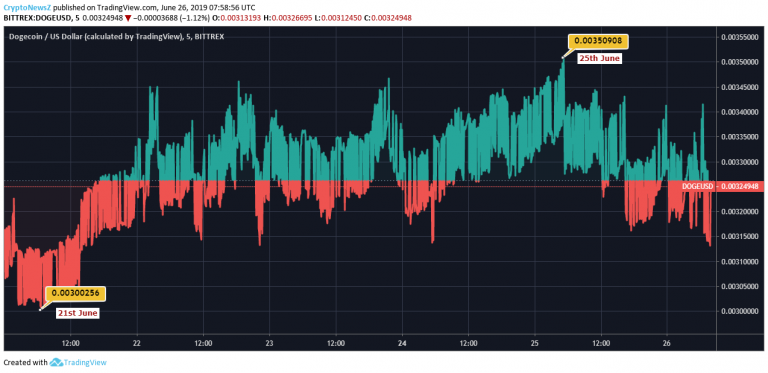This screenshot has height=373, width=768.
Task: Click the 21st June annotation
Action: pos(77,312)
